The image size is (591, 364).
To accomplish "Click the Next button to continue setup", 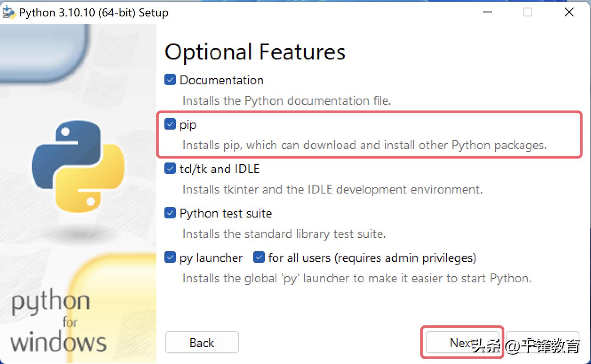I will tap(462, 342).
